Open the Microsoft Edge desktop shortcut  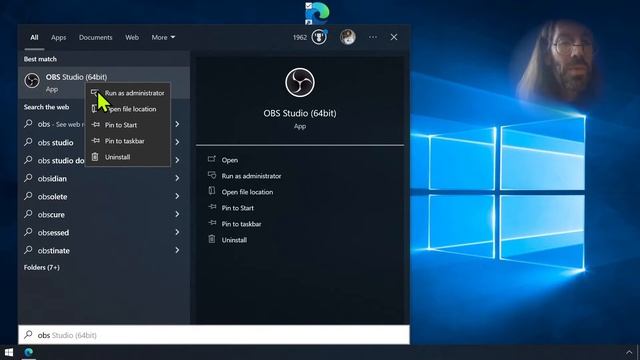(317, 13)
